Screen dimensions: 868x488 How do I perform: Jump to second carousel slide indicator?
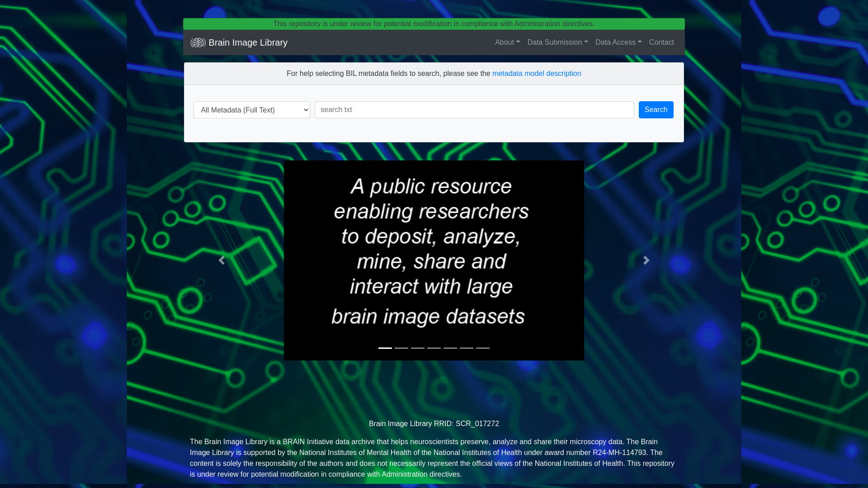(x=401, y=348)
